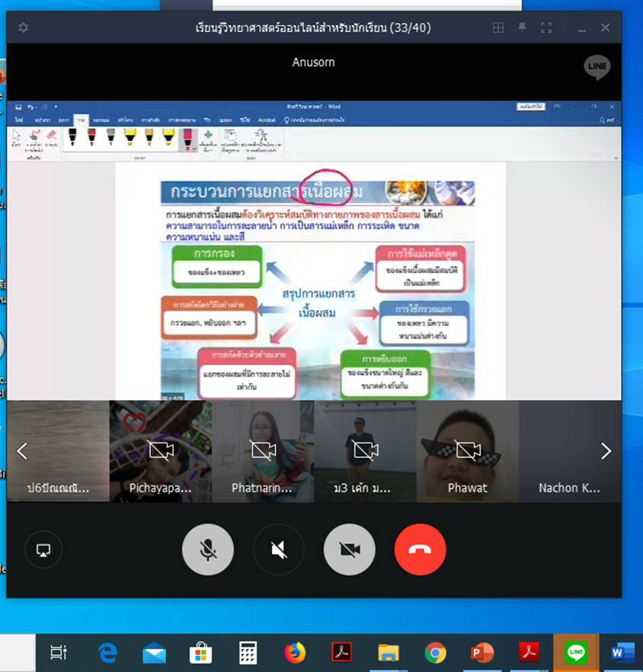Click the screen share button
The image size is (643, 672).
click(43, 549)
